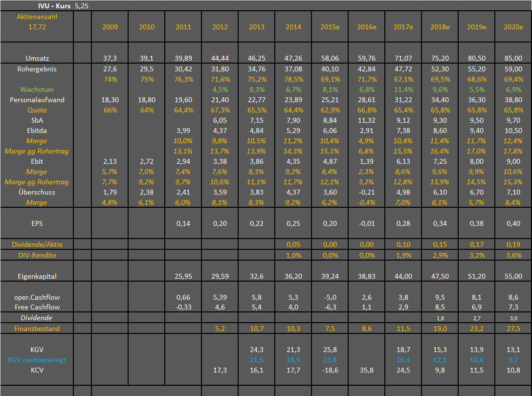
Task: Select the 2020e column header
Action: click(x=513, y=27)
